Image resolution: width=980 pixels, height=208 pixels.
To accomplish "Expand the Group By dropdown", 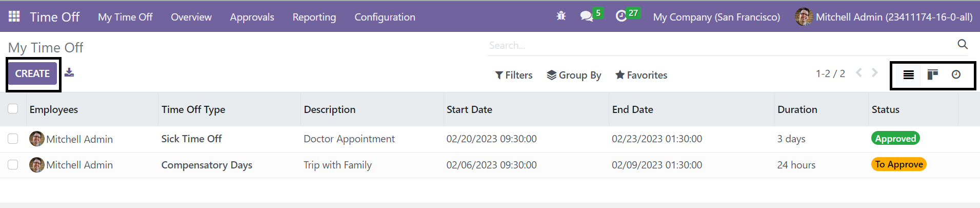I will coord(574,75).
